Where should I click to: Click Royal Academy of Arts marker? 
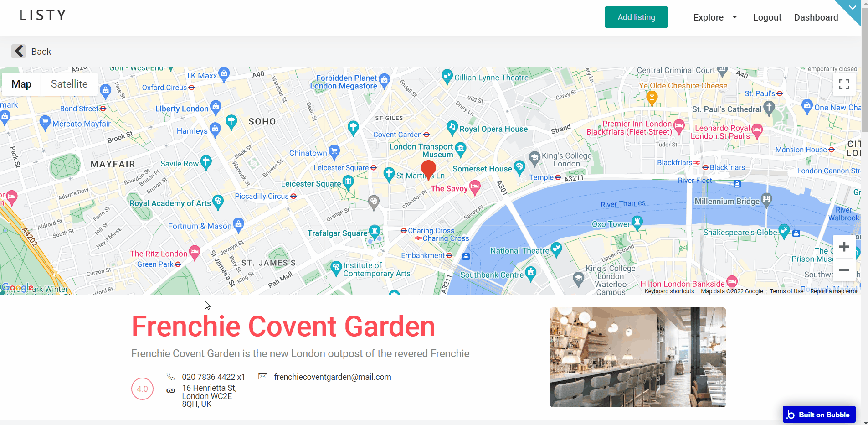[x=218, y=202]
